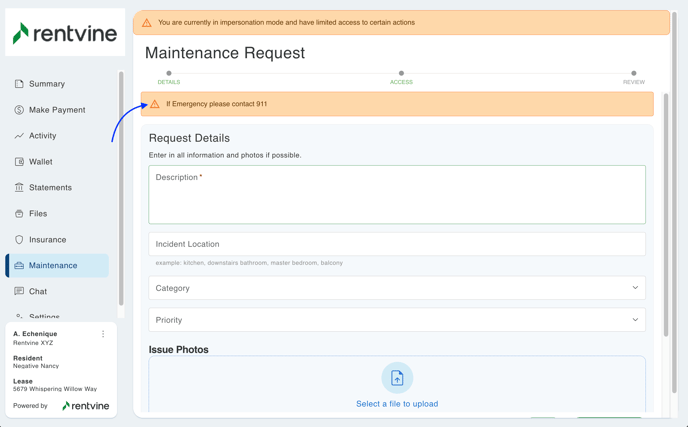Select the Details step indicator
The height and width of the screenshot is (427, 688).
169,76
